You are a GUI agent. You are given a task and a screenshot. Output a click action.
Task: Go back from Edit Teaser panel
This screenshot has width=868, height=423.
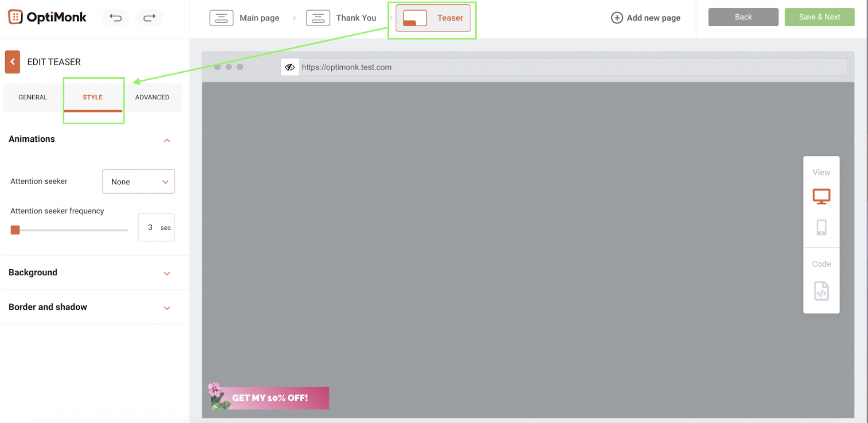[12, 62]
